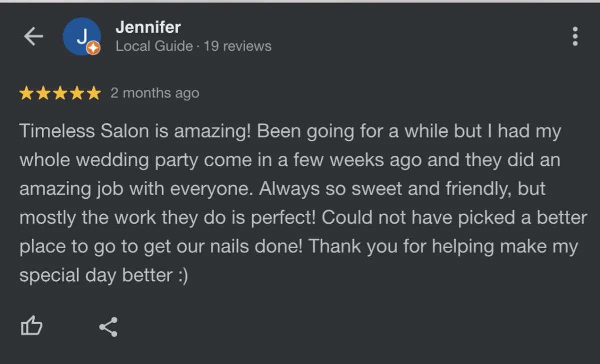Image resolution: width=600 pixels, height=364 pixels.
Task: Click 'Timeless Salon is amazing!' opening sentence
Action: point(134,131)
